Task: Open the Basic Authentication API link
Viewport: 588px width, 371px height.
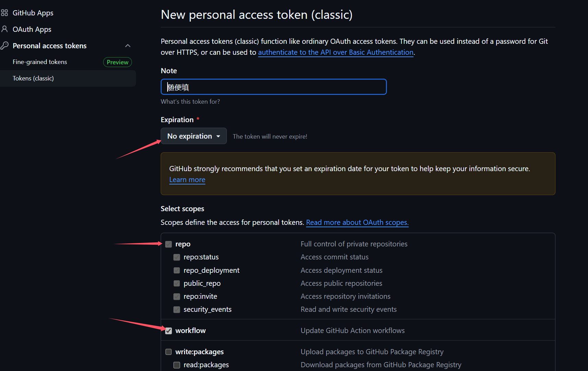Action: tap(335, 52)
